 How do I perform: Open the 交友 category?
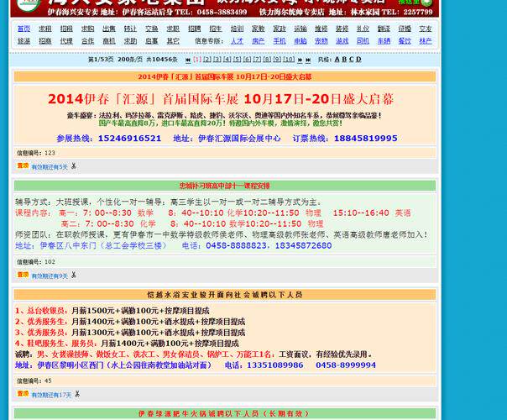[426, 29]
